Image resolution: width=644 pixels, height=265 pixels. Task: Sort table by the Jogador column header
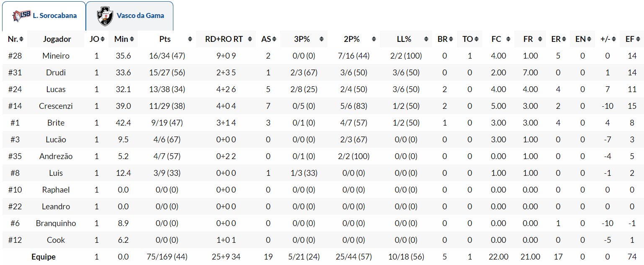(x=57, y=39)
